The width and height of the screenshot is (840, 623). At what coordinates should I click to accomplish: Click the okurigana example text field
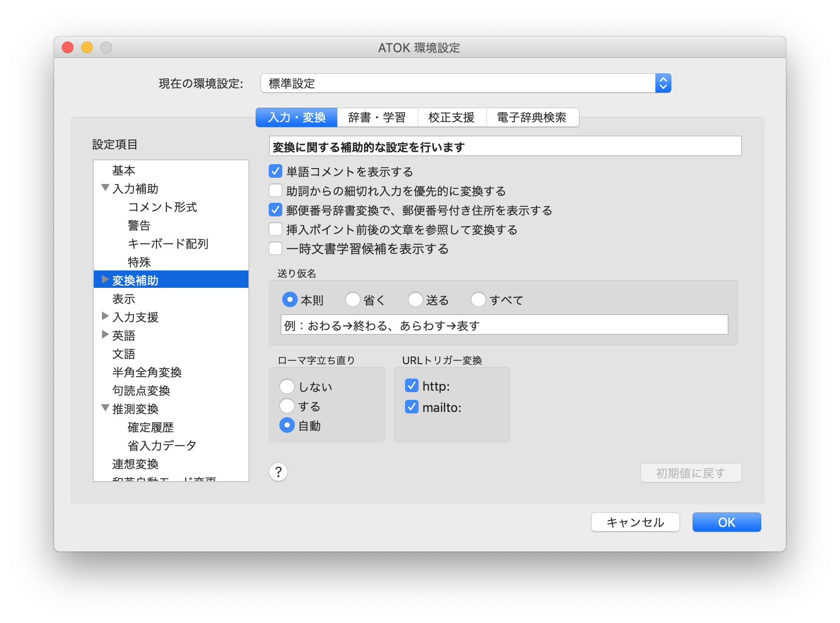tap(504, 325)
